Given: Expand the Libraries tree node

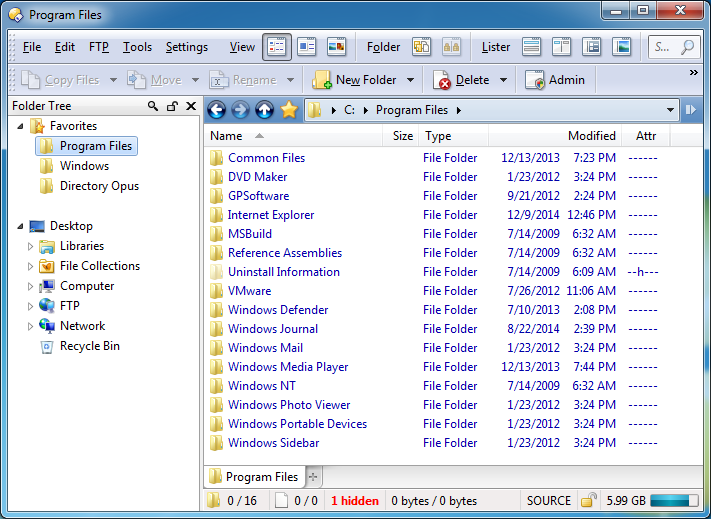Looking at the screenshot, I should coord(30,246).
